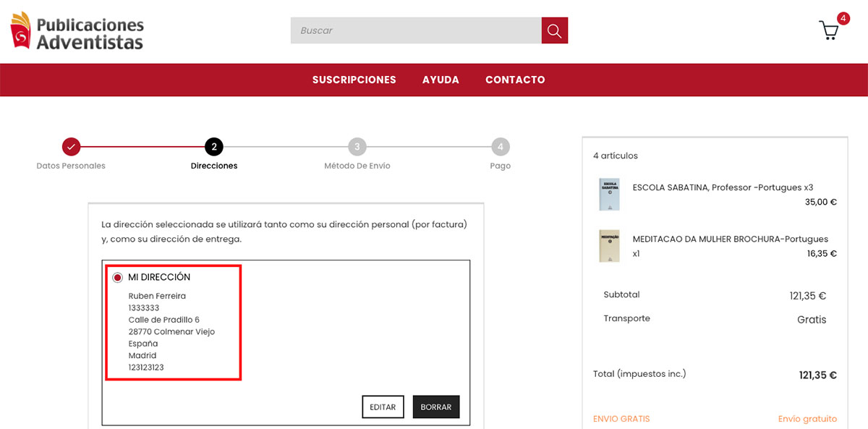Go to the CONTACTO menu item
The image size is (868, 429).
click(515, 80)
